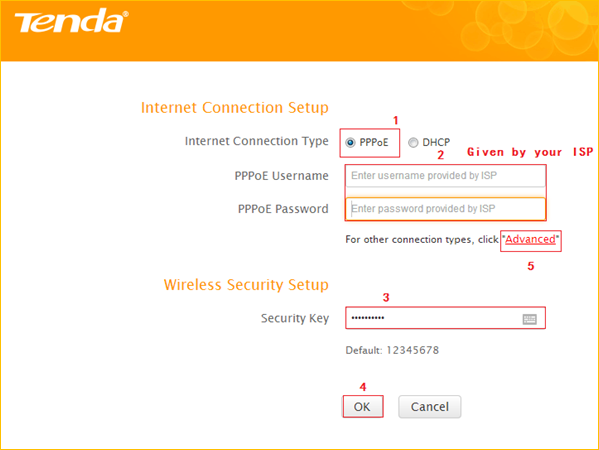Click the Security Key label
This screenshot has height=450, width=599.
(295, 318)
